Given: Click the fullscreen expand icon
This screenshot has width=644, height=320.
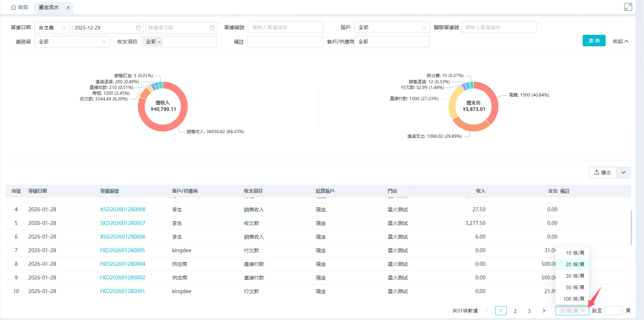Looking at the screenshot, I should click(x=628, y=7).
